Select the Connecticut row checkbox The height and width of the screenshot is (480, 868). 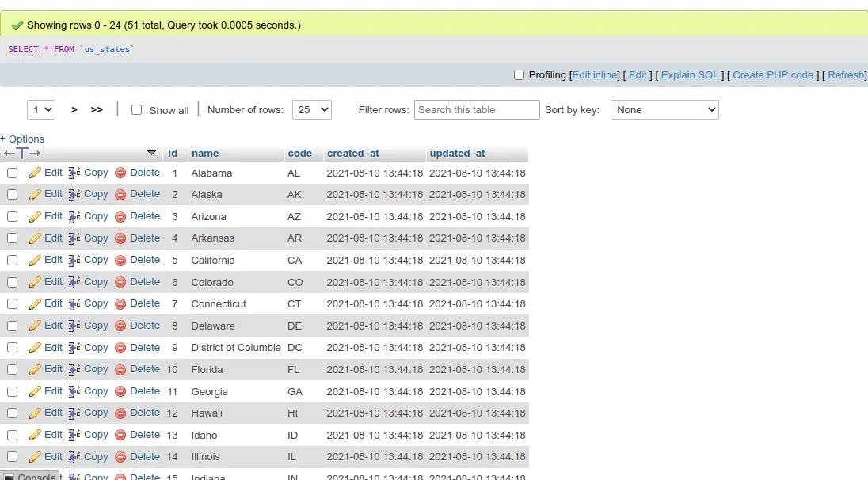[x=13, y=304]
